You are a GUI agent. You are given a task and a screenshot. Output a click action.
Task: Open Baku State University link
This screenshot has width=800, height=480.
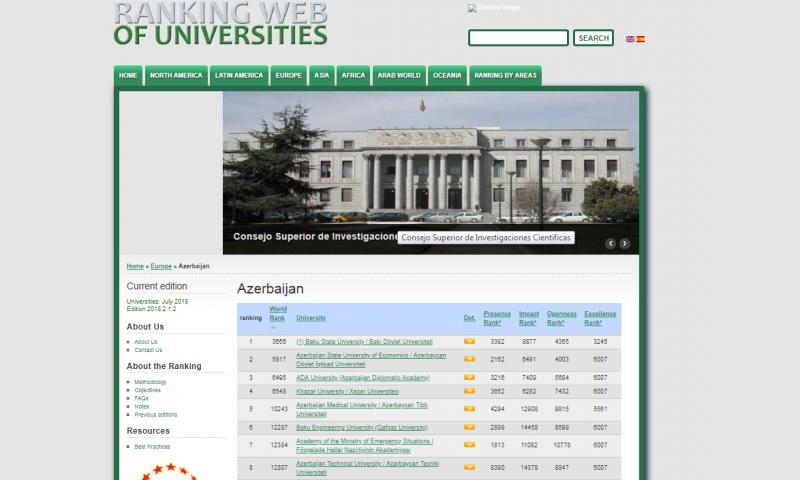364,342
